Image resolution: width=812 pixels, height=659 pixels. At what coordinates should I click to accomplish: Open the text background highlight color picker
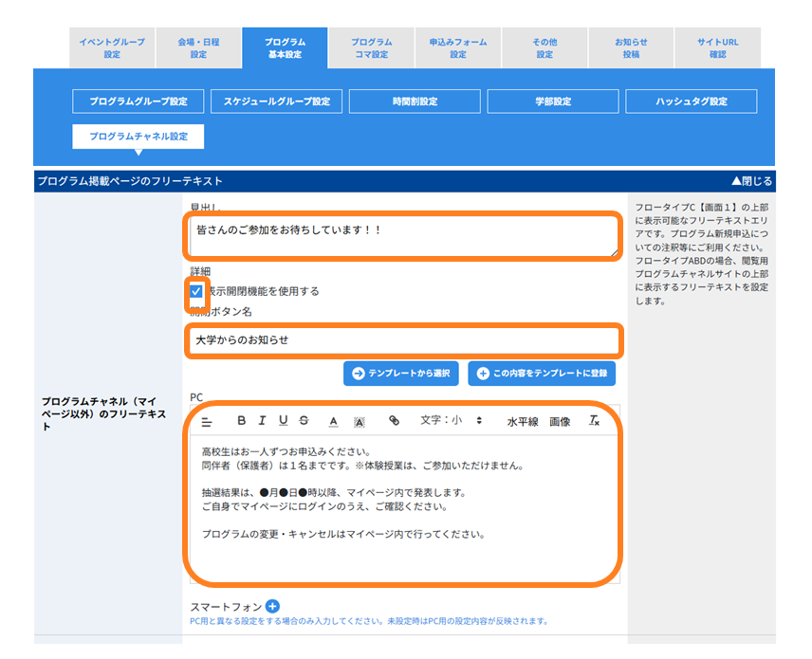[359, 422]
